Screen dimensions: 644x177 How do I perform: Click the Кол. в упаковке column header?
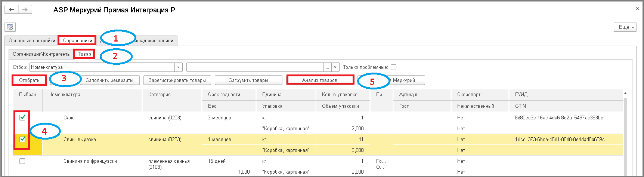click(343, 95)
